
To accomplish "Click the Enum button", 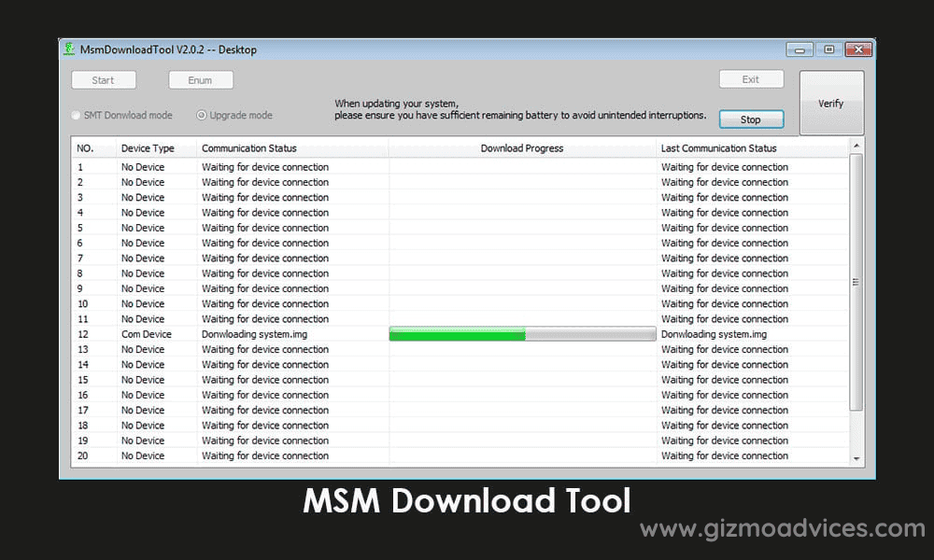I will point(201,79).
